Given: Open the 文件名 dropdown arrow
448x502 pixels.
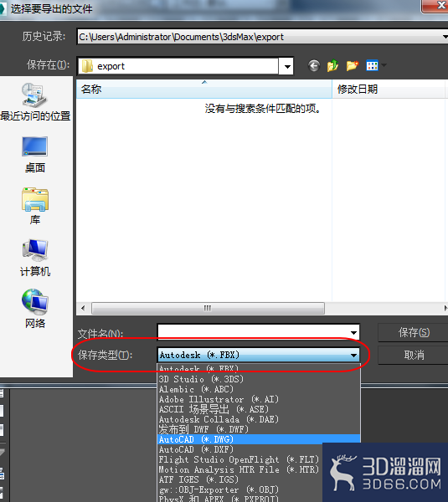Looking at the screenshot, I should [x=353, y=333].
